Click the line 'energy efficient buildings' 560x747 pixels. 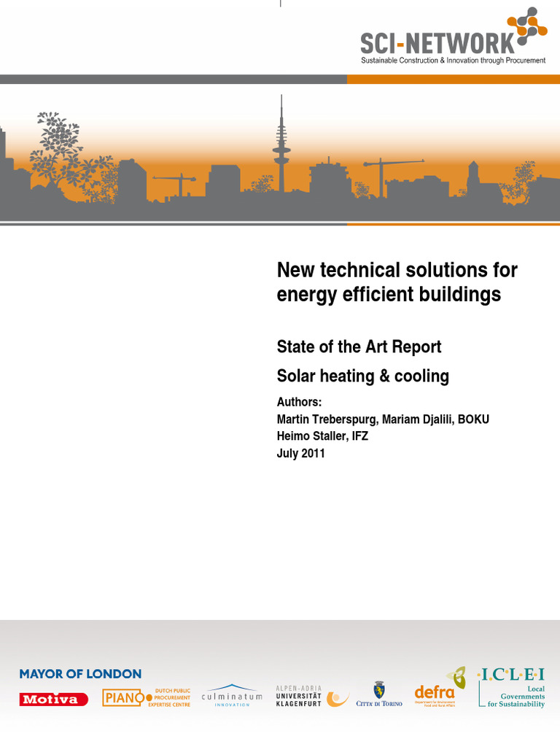point(389,294)
